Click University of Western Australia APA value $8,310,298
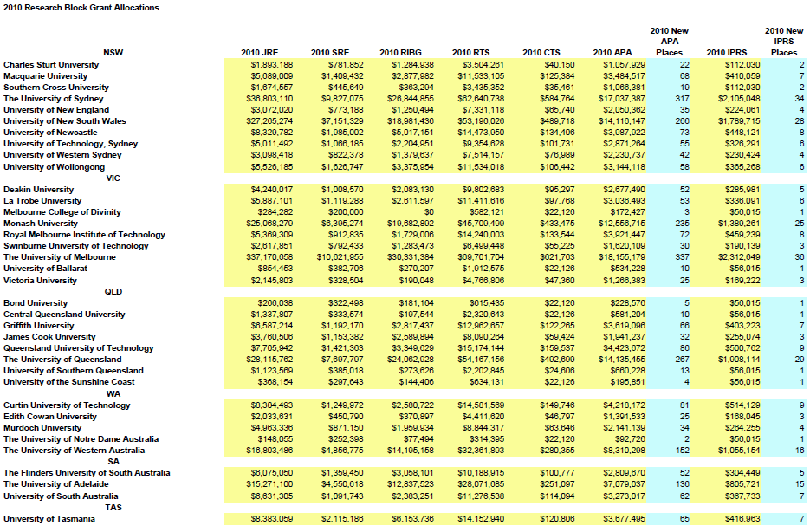 coord(624,451)
